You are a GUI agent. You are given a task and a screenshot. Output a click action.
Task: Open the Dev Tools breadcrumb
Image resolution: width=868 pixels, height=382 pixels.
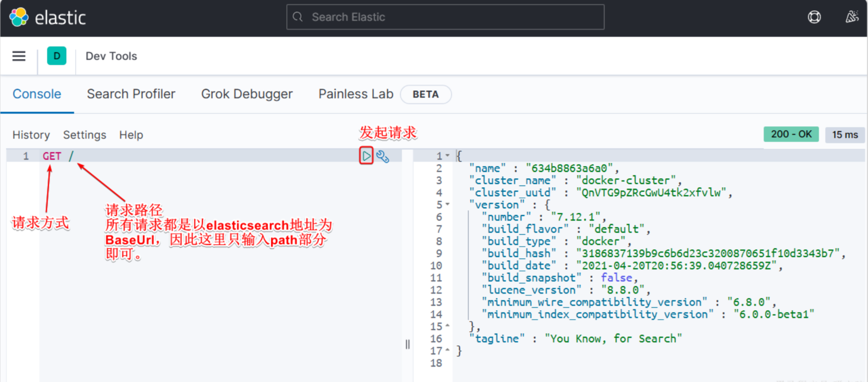coord(111,56)
